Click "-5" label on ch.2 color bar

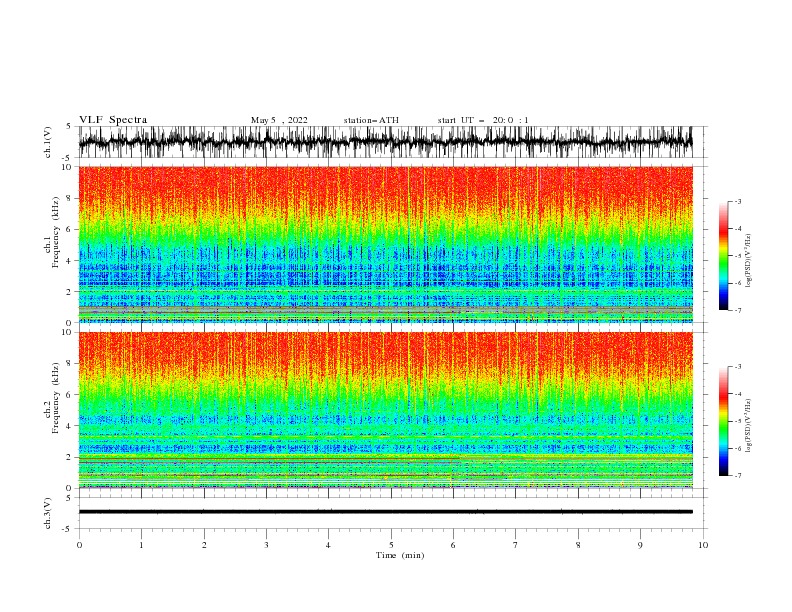(x=737, y=421)
